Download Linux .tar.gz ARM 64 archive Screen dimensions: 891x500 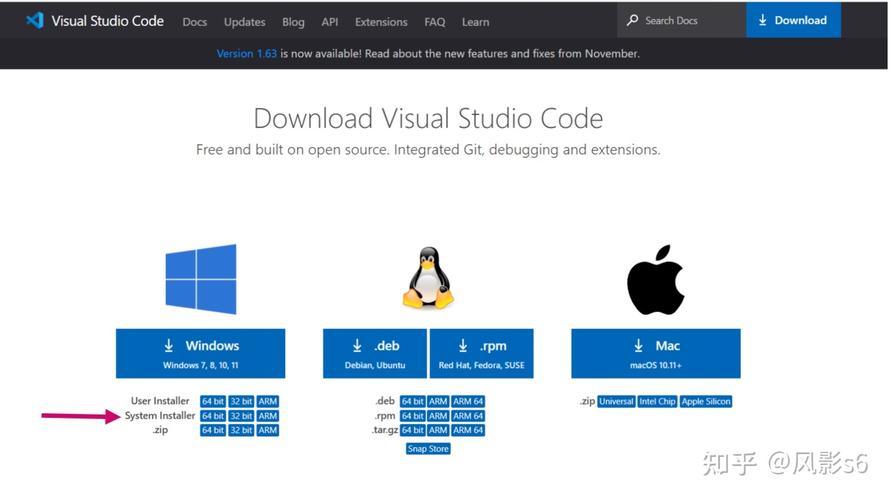468,430
